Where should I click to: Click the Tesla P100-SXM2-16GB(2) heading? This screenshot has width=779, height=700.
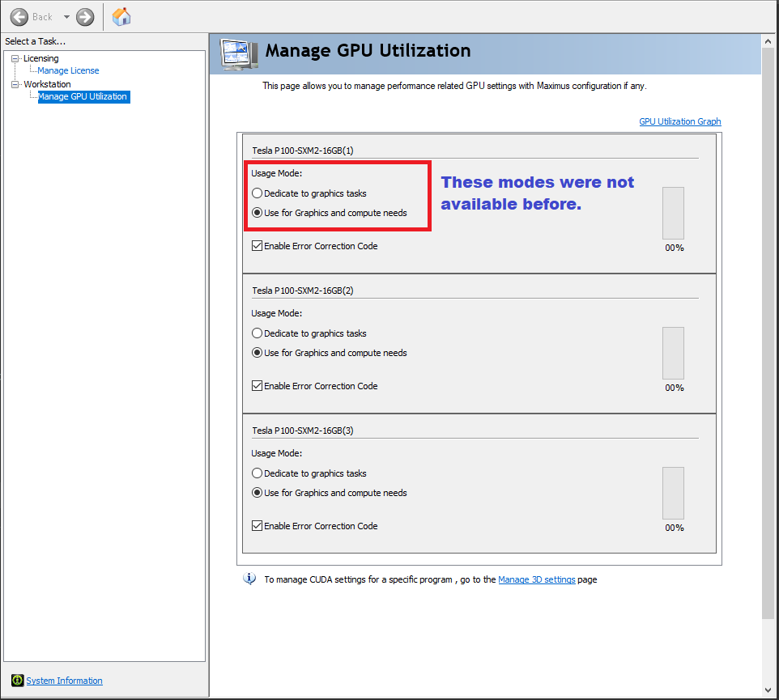pyautogui.click(x=303, y=291)
